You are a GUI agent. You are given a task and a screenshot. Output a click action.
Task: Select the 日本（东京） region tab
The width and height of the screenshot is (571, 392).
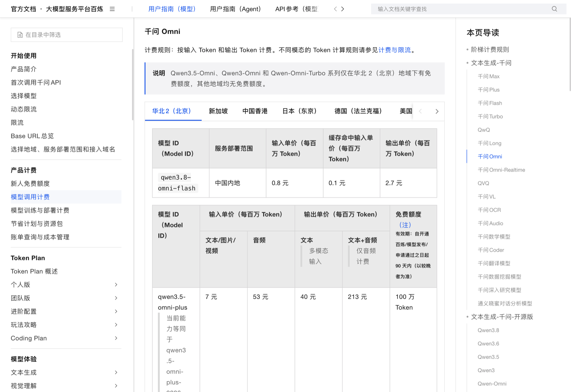299,111
